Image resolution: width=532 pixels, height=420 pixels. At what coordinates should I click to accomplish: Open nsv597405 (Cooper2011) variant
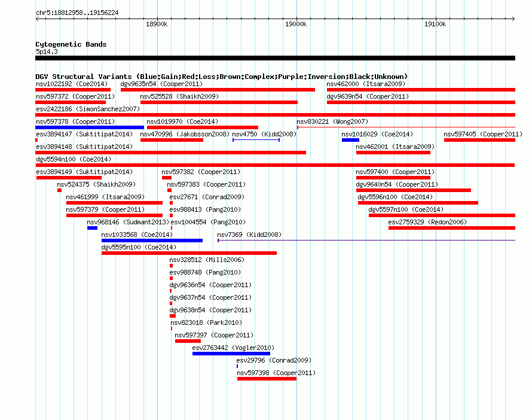(483, 134)
